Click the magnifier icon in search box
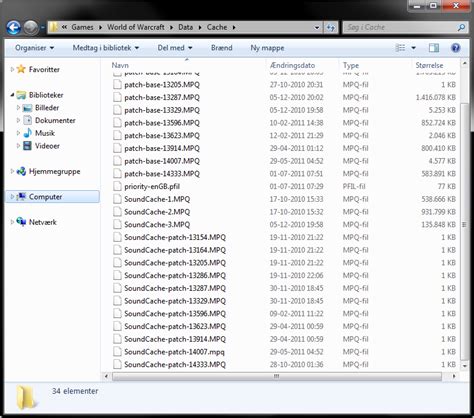This screenshot has width=474, height=418. [461, 27]
